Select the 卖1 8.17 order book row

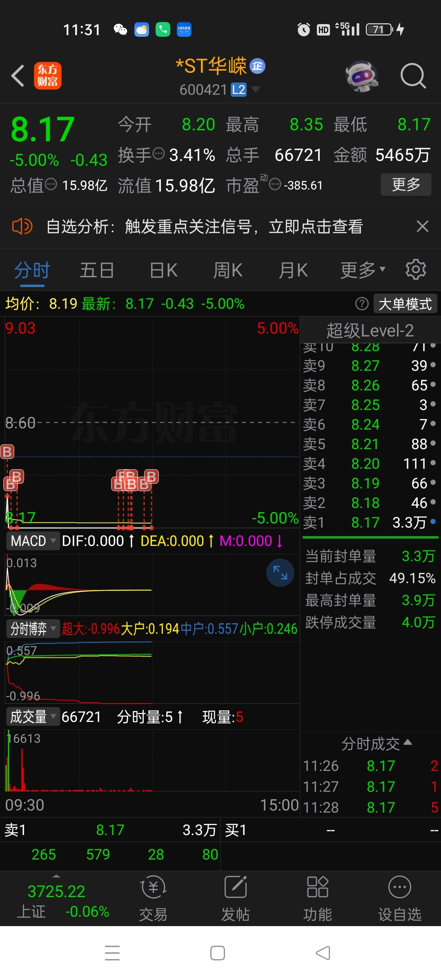pos(370,522)
